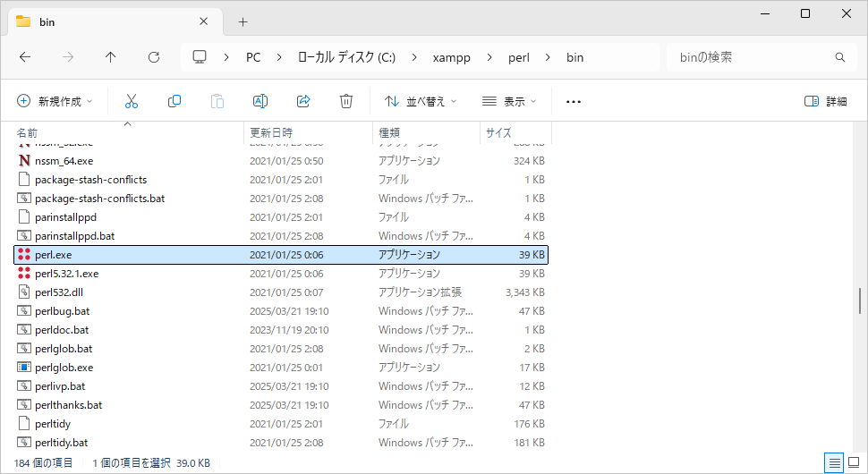
Task: Minimize the Explorer window
Action: tap(765, 13)
